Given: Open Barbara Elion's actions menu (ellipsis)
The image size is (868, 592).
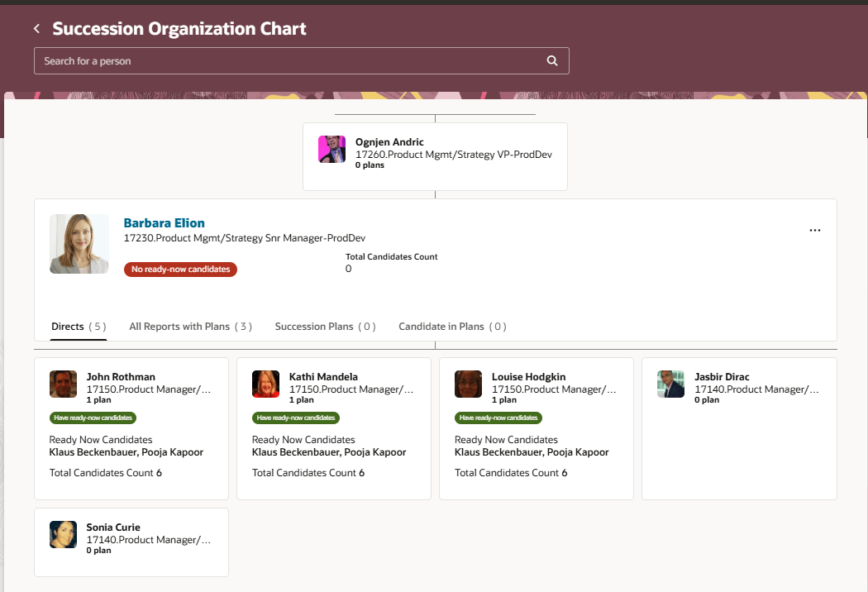Looking at the screenshot, I should 814,230.
